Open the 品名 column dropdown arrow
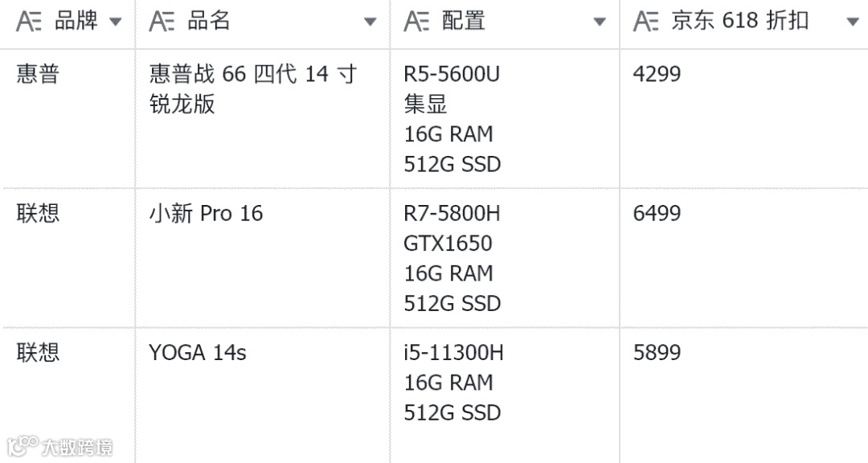The height and width of the screenshot is (463, 868). [x=370, y=22]
